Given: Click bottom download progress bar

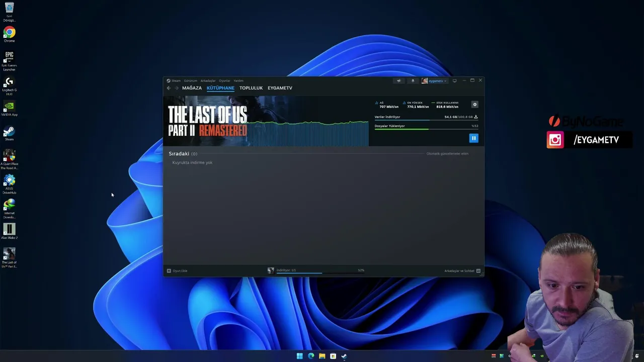Looking at the screenshot, I should (320, 273).
